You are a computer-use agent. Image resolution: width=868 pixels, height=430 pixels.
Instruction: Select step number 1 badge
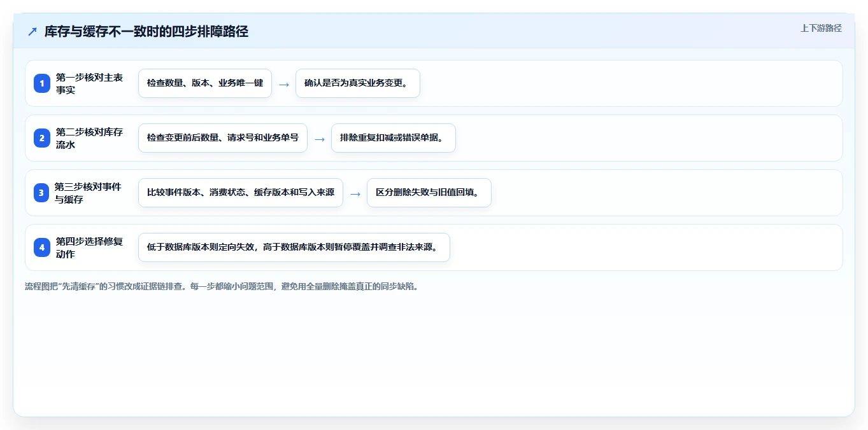coord(42,83)
